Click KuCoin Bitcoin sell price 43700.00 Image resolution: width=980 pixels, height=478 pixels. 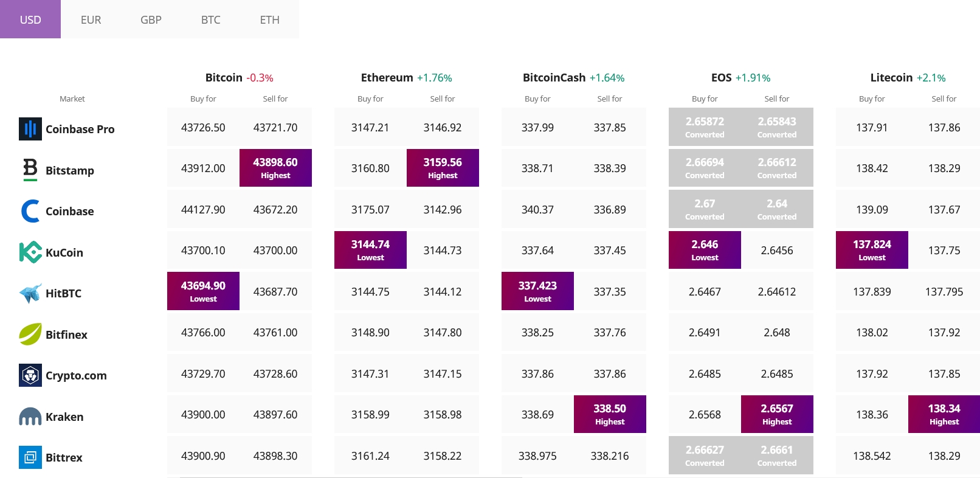tap(275, 251)
